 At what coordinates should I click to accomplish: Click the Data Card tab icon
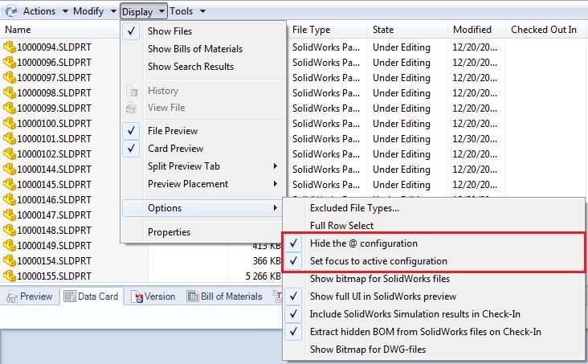click(69, 297)
